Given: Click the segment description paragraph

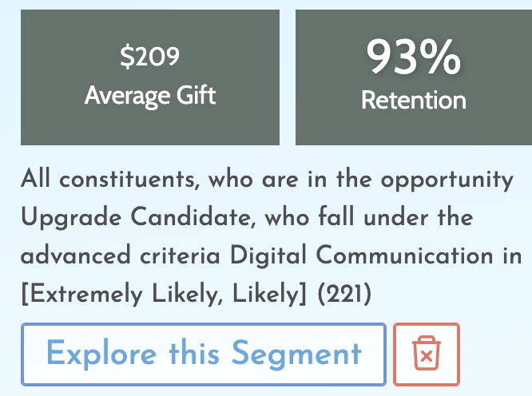Looking at the screenshot, I should [x=272, y=236].
